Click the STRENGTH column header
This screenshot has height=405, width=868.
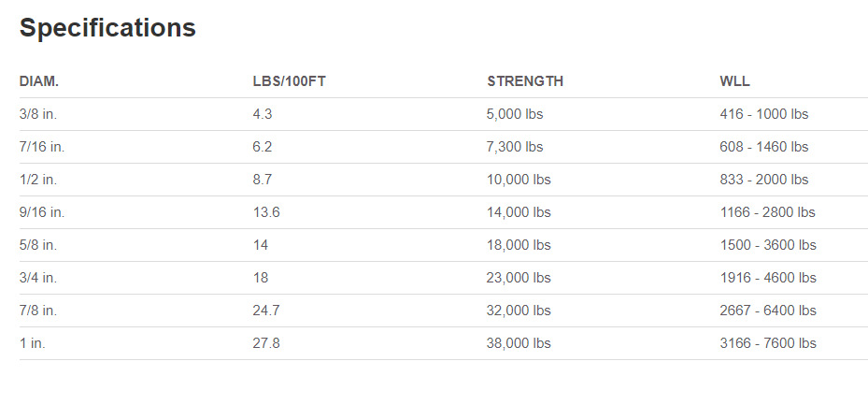click(525, 81)
